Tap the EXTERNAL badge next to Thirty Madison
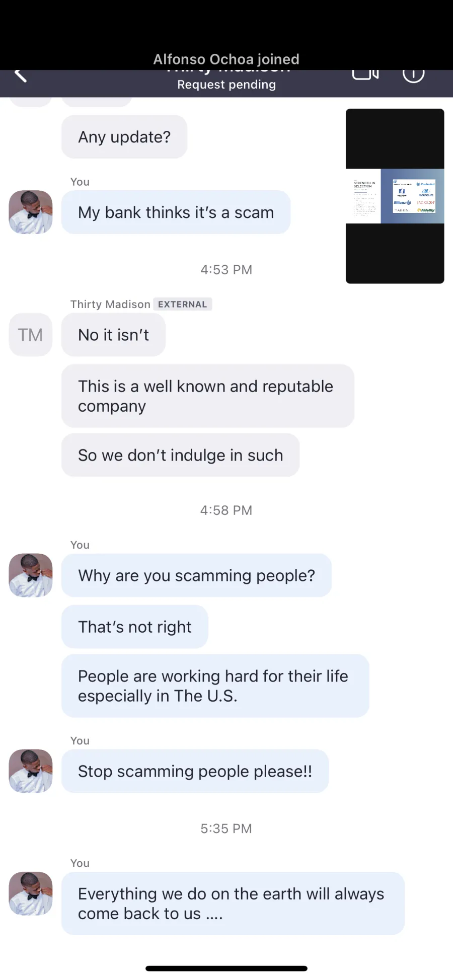The width and height of the screenshot is (453, 980). (x=182, y=304)
